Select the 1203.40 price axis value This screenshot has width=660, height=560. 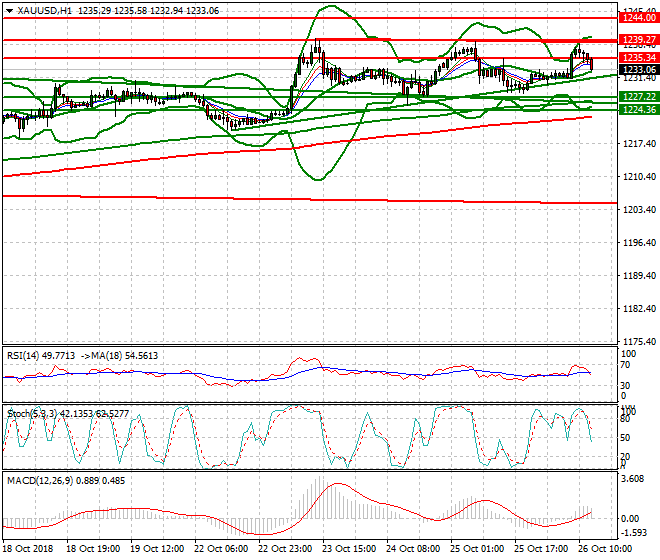pos(639,210)
